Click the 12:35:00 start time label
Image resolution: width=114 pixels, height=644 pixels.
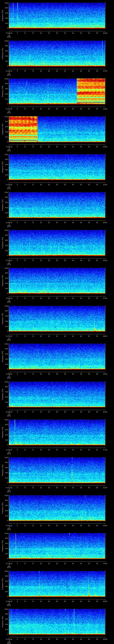[9, 260]
